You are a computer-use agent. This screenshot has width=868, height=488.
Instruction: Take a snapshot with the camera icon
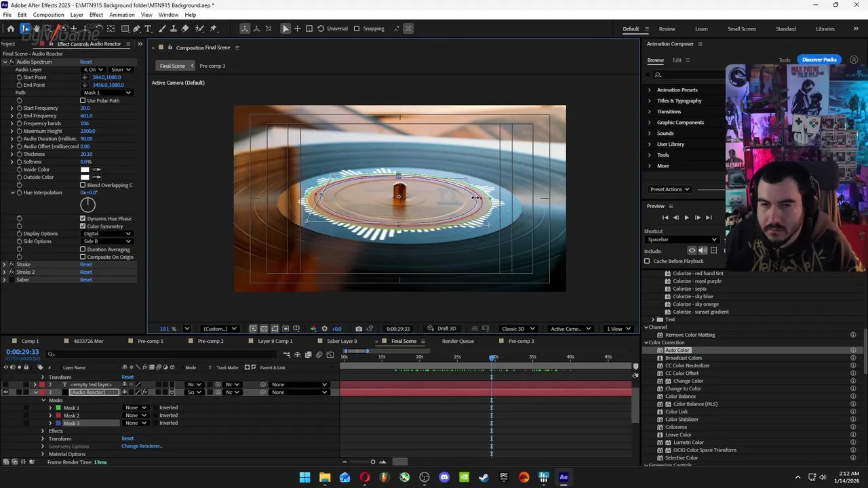pos(359,329)
